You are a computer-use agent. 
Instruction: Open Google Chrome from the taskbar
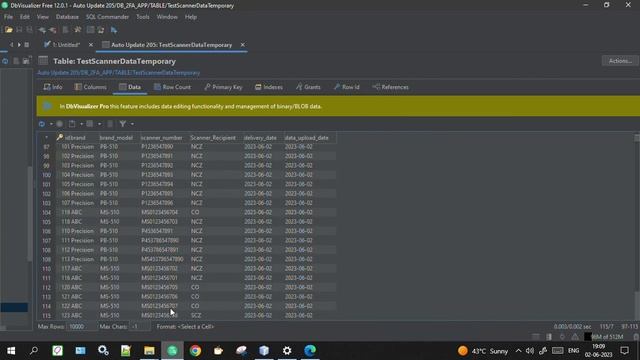point(195,351)
